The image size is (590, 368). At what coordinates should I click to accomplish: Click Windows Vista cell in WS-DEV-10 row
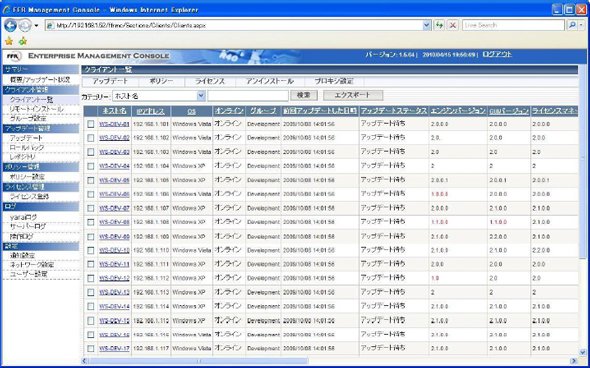coord(192,251)
